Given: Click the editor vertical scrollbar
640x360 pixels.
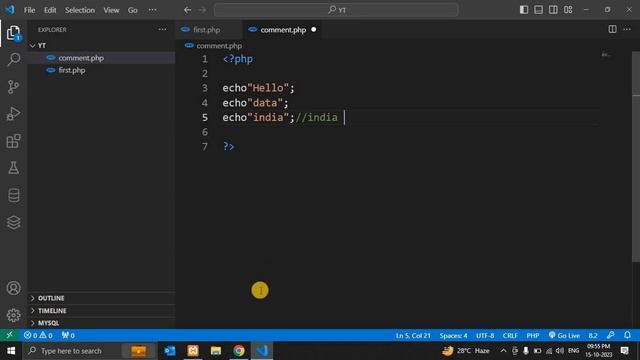Looking at the screenshot, I should point(636,157).
